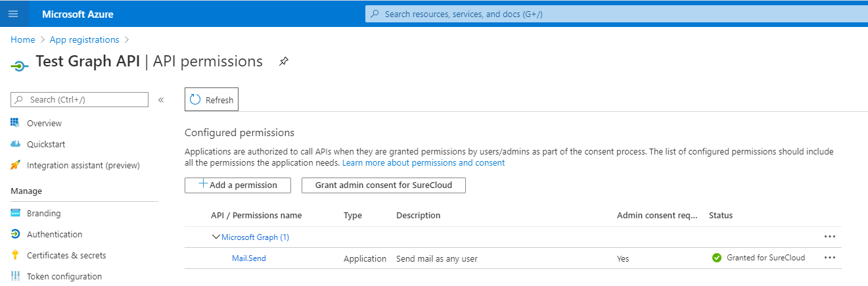Focus the sidebar Search (Ctrl+/) box
This screenshot has width=868, height=286.
tap(80, 99)
